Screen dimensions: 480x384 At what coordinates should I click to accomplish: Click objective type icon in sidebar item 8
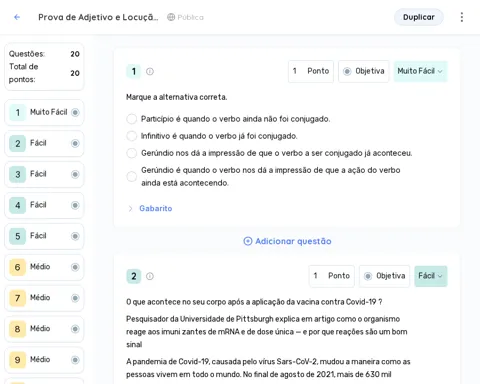pyautogui.click(x=75, y=329)
